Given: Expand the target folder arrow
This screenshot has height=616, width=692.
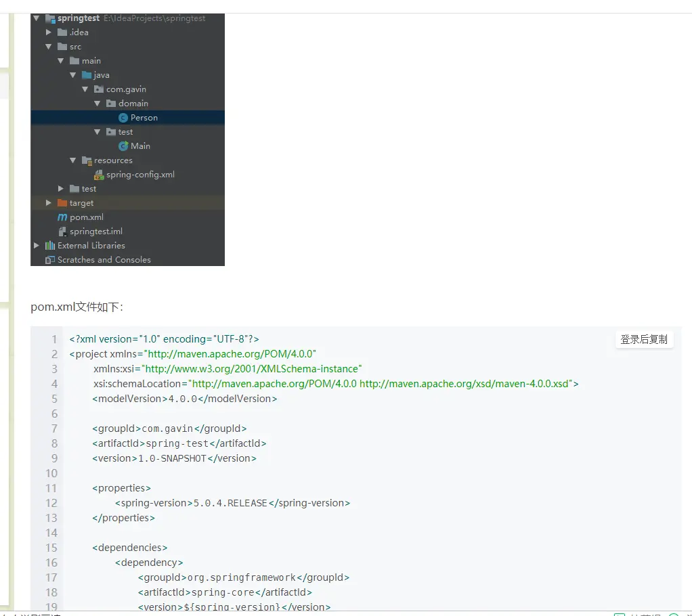Looking at the screenshot, I should coord(49,203).
